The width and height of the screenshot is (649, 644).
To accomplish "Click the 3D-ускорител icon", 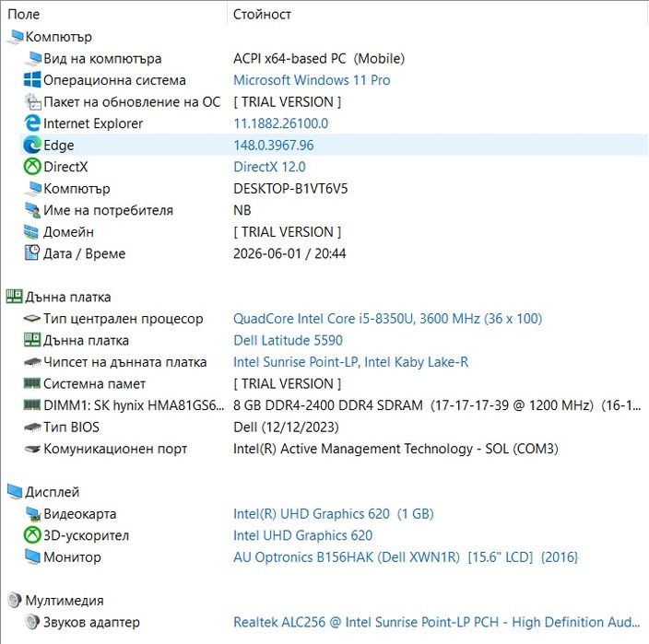I will pos(32,535).
